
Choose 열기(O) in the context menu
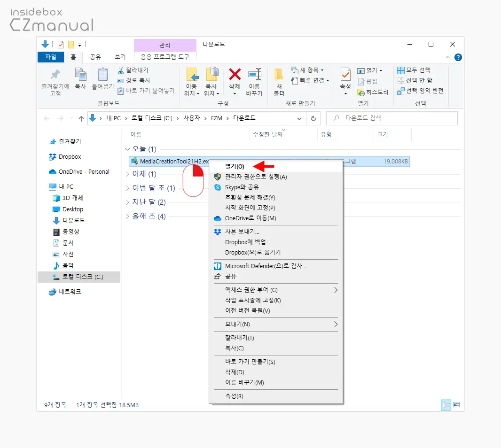pos(275,166)
